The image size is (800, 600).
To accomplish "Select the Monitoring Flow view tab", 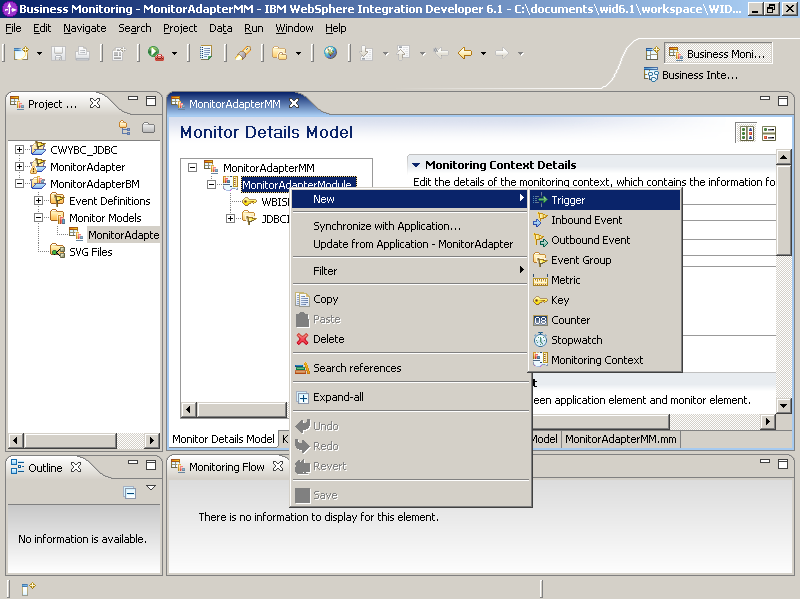I will pos(227,467).
